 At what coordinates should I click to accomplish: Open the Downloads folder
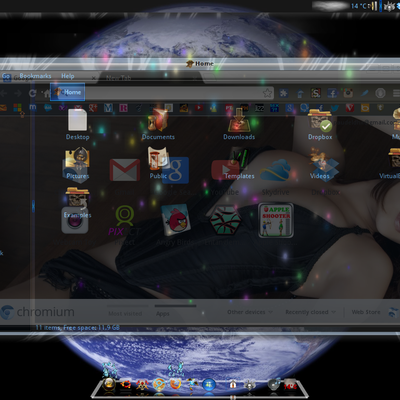click(x=239, y=124)
